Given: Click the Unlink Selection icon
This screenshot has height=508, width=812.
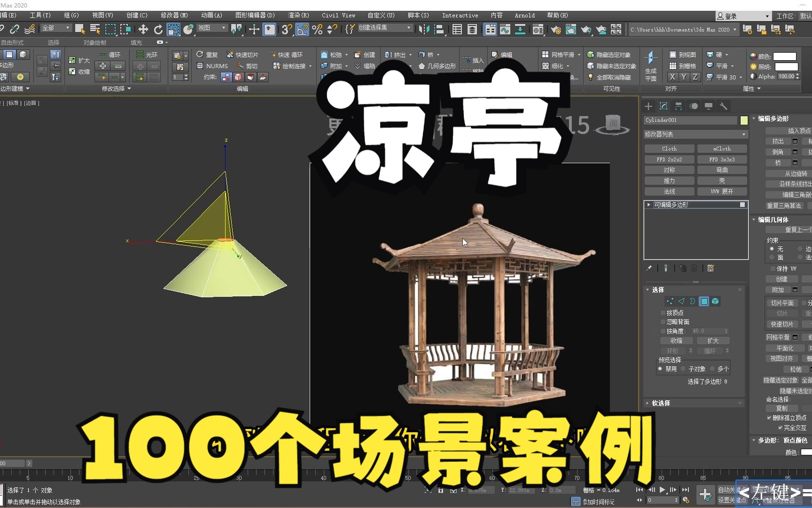Looking at the screenshot, I should coord(14,30).
